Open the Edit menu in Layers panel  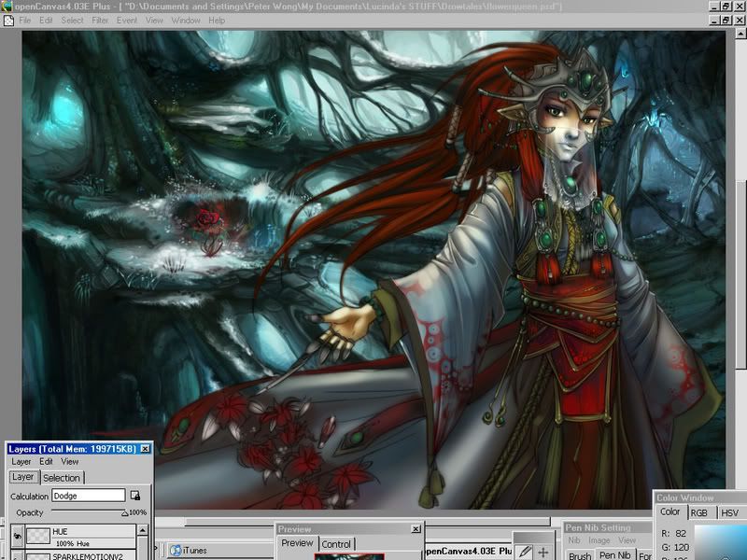tap(46, 461)
